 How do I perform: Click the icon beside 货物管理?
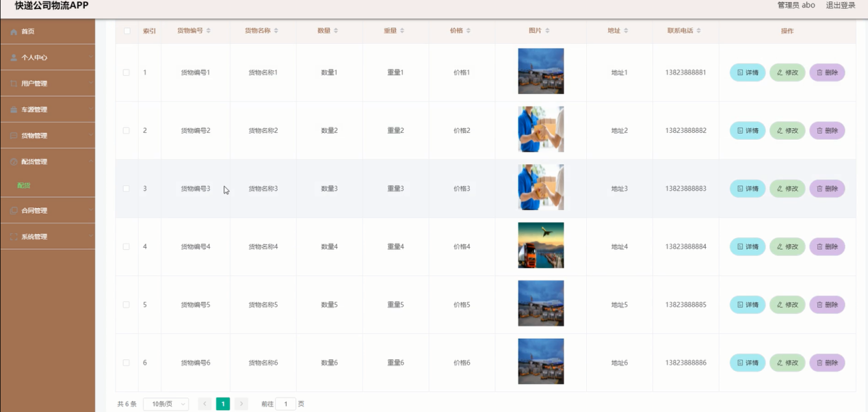pyautogui.click(x=14, y=136)
